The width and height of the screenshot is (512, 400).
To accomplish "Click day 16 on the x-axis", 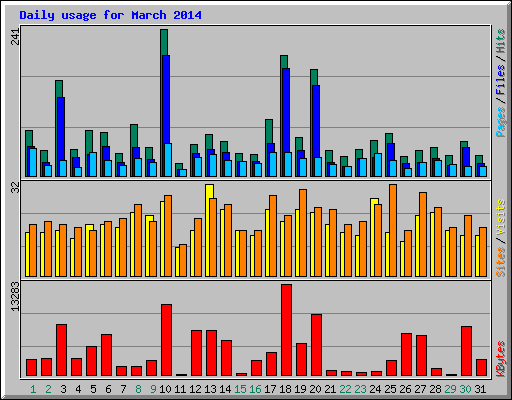I will click(255, 389).
